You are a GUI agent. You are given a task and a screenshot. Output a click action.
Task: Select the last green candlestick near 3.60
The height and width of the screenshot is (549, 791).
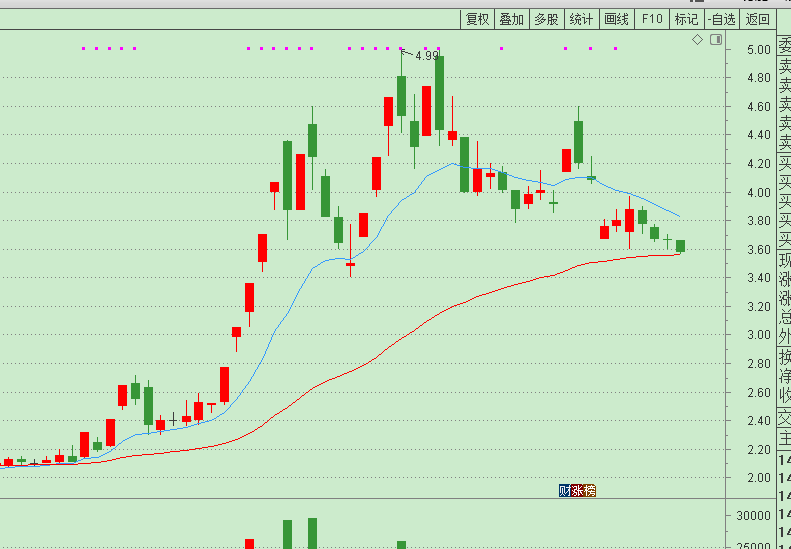[681, 246]
